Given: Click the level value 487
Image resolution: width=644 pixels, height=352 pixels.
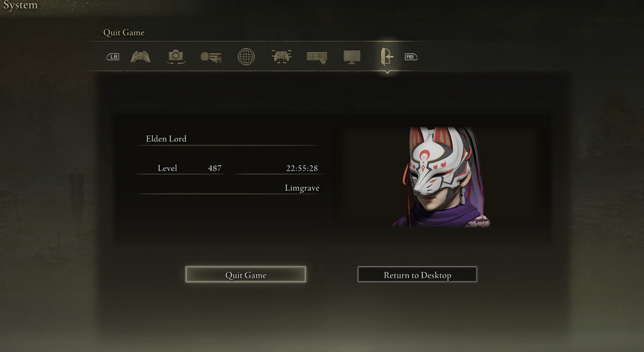Looking at the screenshot, I should point(215,168).
